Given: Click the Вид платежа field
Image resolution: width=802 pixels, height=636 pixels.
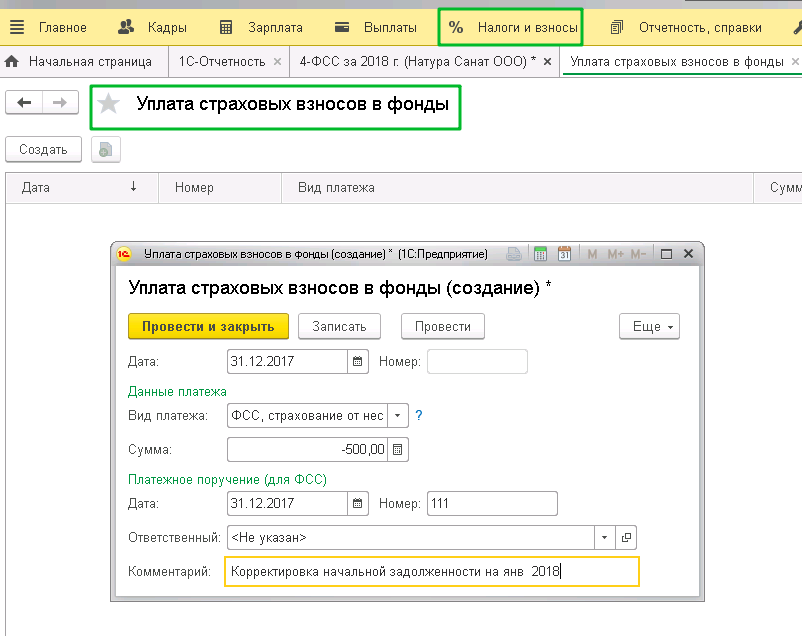Looking at the screenshot, I should [307, 415].
